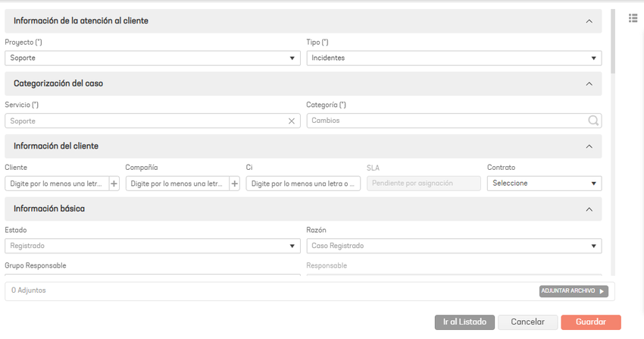Screen dimensions: 644x339
Task: Focus the Ci search input field
Action: pyautogui.click(x=303, y=184)
